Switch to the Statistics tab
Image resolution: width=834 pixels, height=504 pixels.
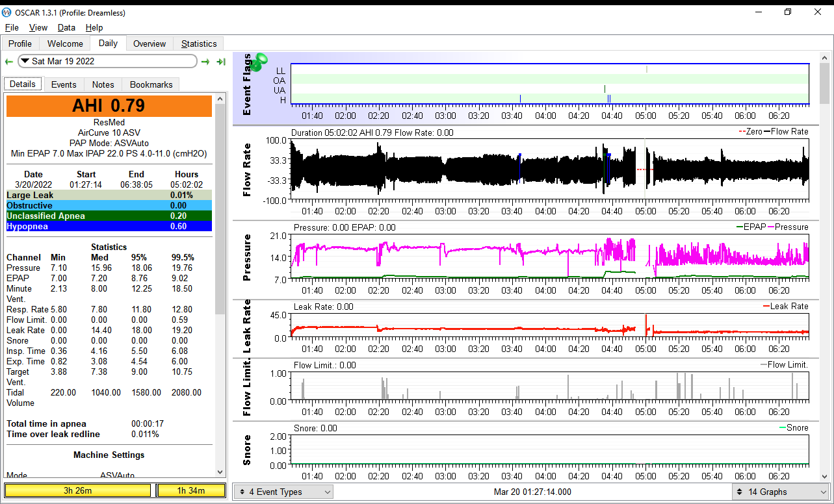tap(199, 44)
